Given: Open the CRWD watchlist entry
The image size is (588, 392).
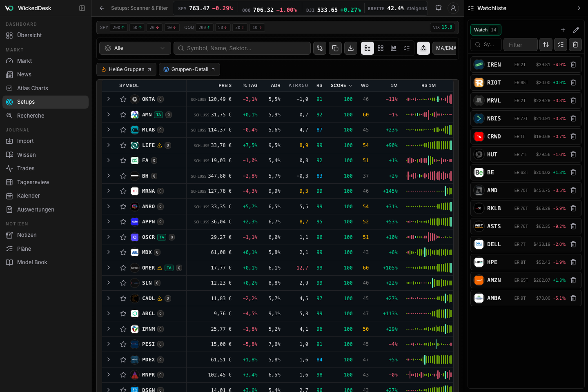Looking at the screenshot, I should point(526,136).
